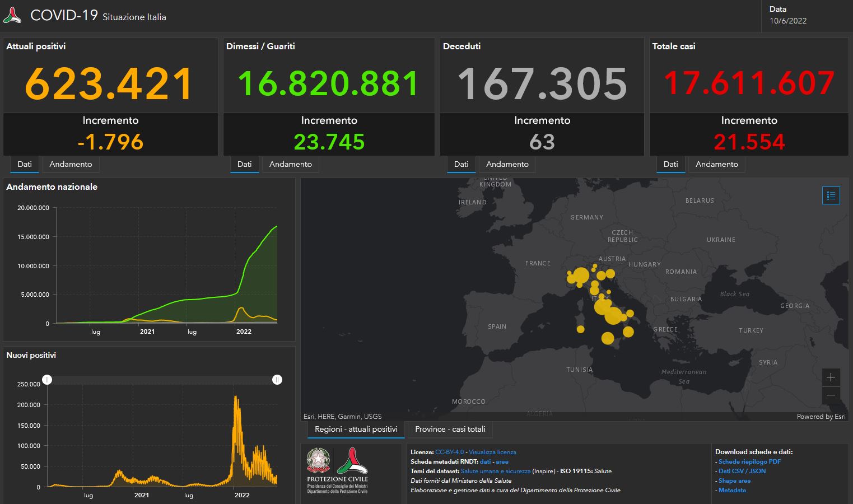853x504 pixels.
Task: Open Andamento view for Deceduti
Action: [x=507, y=164]
